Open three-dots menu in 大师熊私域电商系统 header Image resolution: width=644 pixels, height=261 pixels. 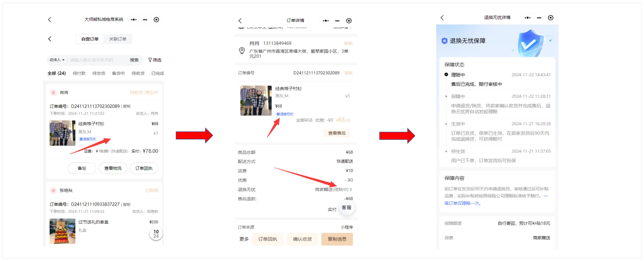pyautogui.click(x=134, y=20)
